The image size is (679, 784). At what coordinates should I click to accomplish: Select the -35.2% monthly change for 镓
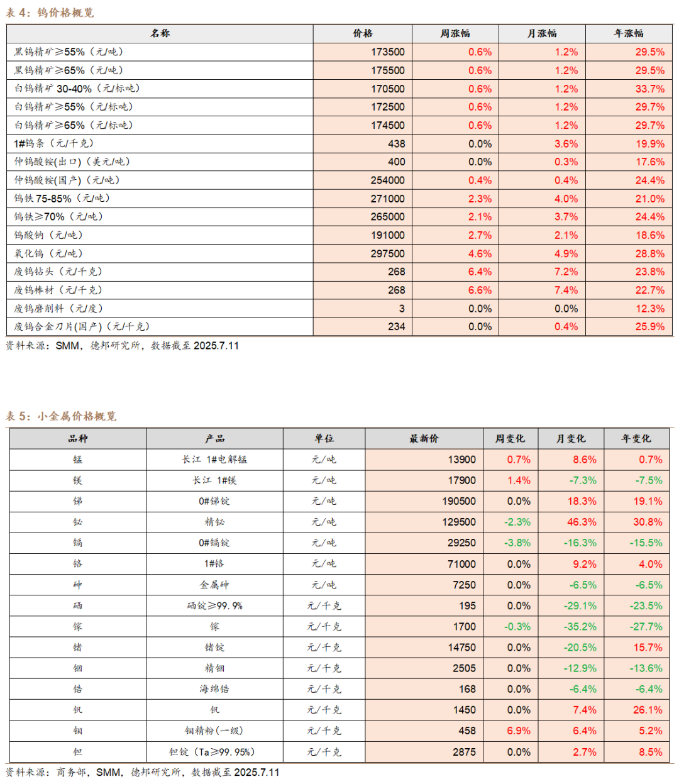coord(574,627)
